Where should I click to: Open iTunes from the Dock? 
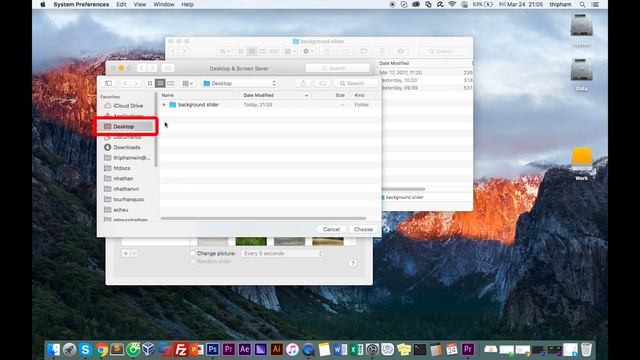pos(292,349)
